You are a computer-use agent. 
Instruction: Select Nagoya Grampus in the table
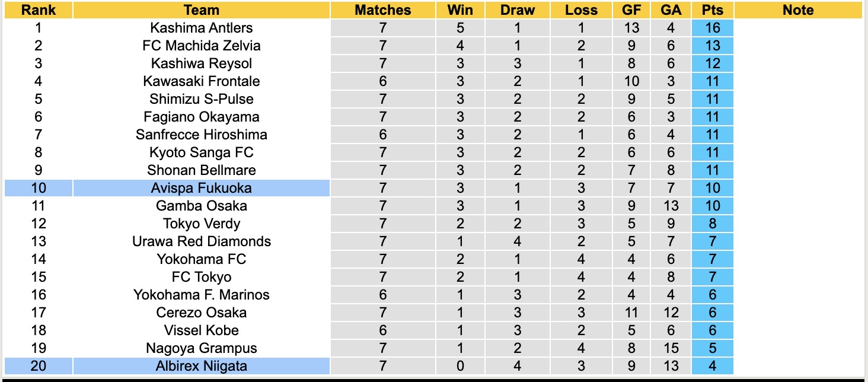coord(202,348)
